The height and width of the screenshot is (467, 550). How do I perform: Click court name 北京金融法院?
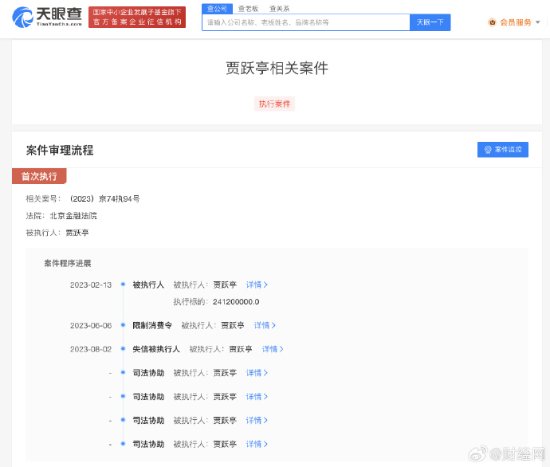pos(73,216)
